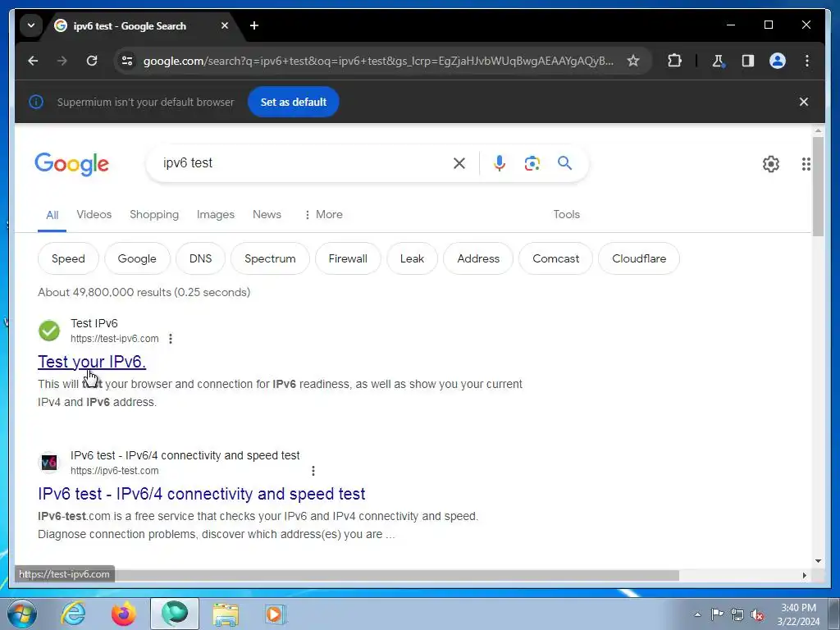Open more options for test-ipv6.com result
The height and width of the screenshot is (630, 840).
[171, 339]
